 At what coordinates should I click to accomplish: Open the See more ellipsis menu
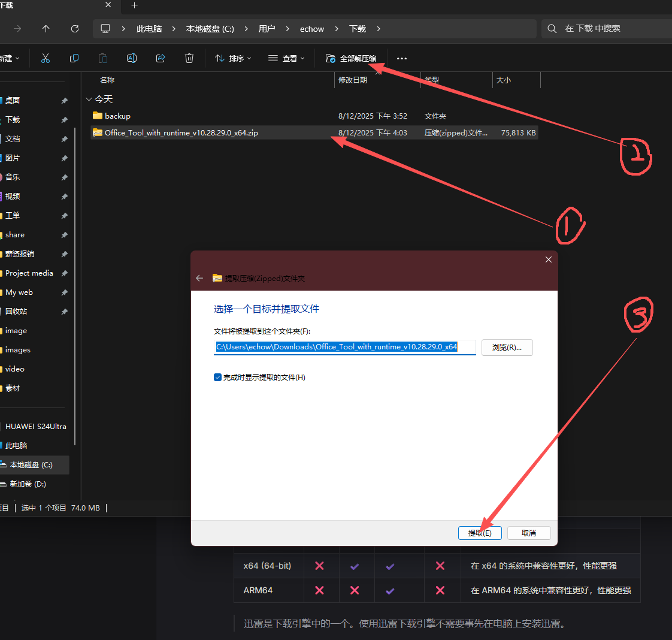402,58
